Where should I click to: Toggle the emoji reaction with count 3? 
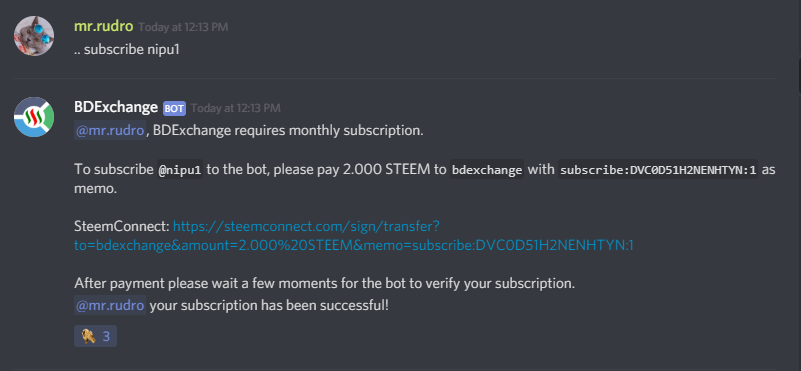(x=96, y=336)
